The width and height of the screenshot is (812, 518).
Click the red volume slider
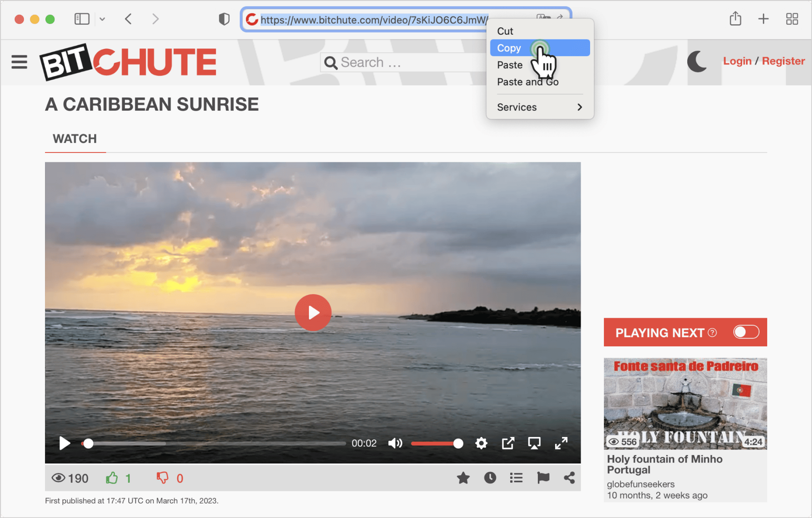[435, 444]
